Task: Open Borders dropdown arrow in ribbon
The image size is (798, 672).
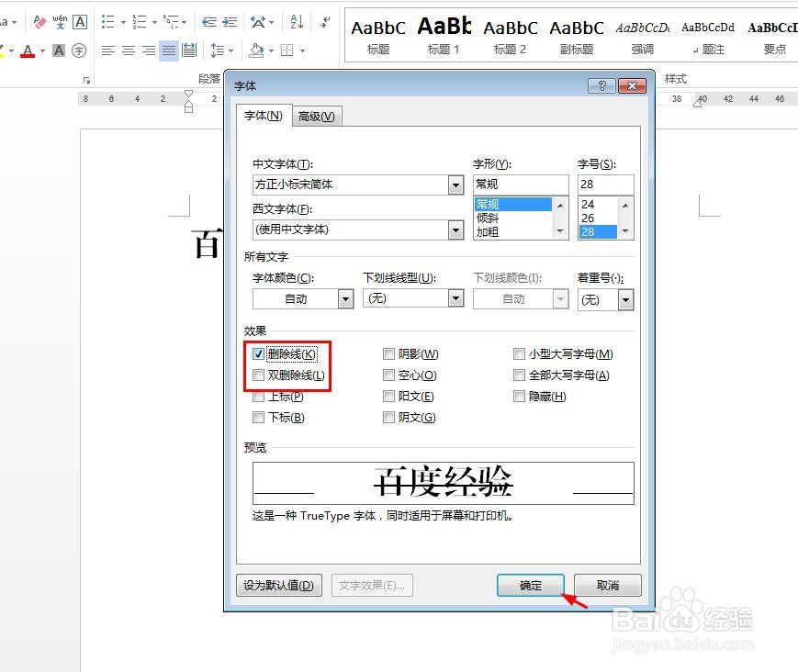Action: (302, 50)
